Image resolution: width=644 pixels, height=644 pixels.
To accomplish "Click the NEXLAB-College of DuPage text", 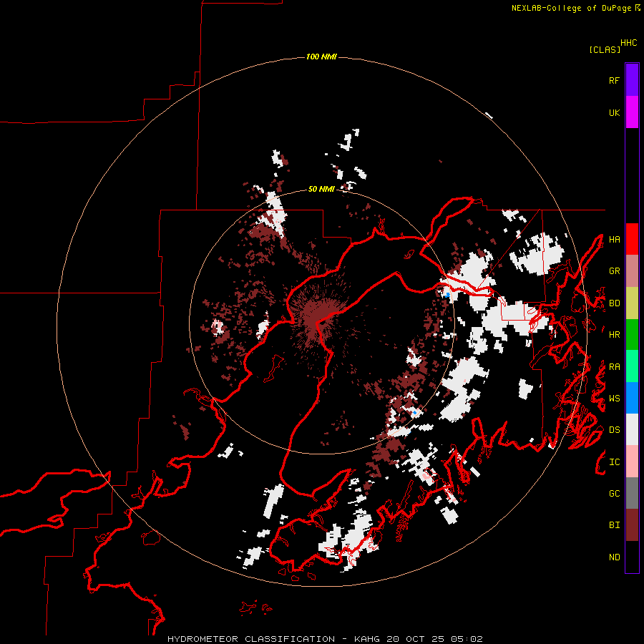I will pyautogui.click(x=571, y=8).
